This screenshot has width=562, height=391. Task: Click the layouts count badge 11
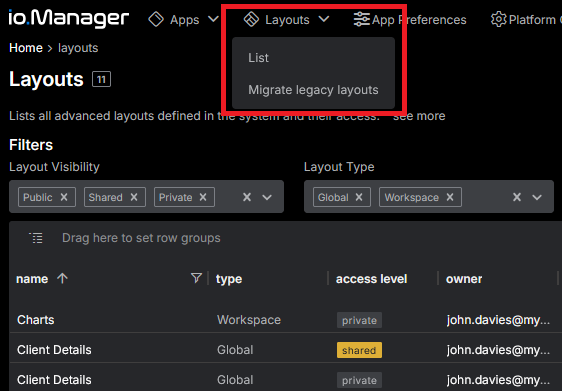coord(101,79)
